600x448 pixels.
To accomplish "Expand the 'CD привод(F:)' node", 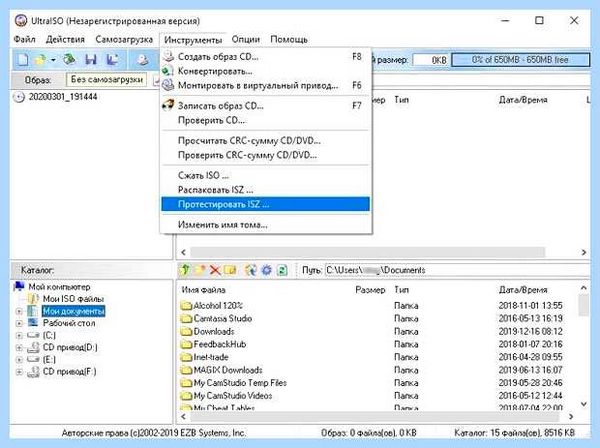I will click(x=19, y=372).
